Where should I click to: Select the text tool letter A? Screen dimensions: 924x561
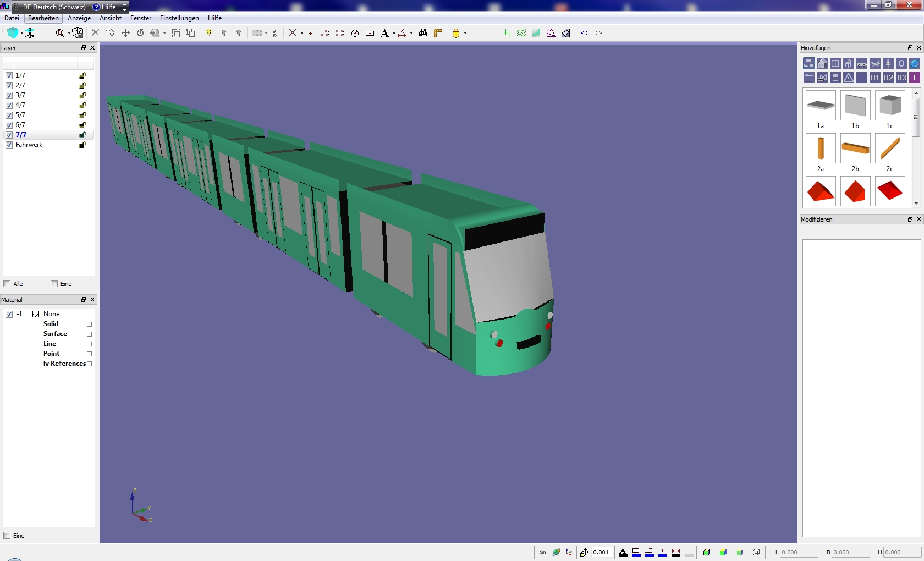click(384, 33)
